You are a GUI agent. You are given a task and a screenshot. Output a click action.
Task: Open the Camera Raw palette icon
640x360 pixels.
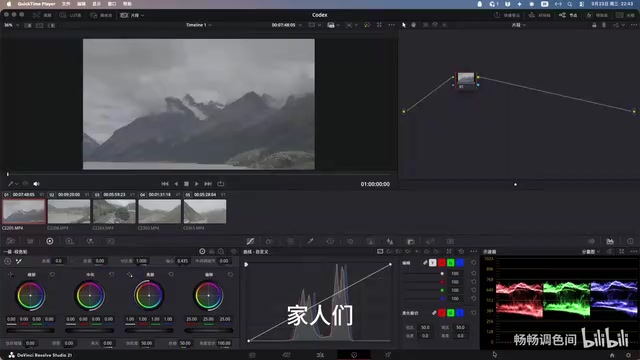coord(10,241)
